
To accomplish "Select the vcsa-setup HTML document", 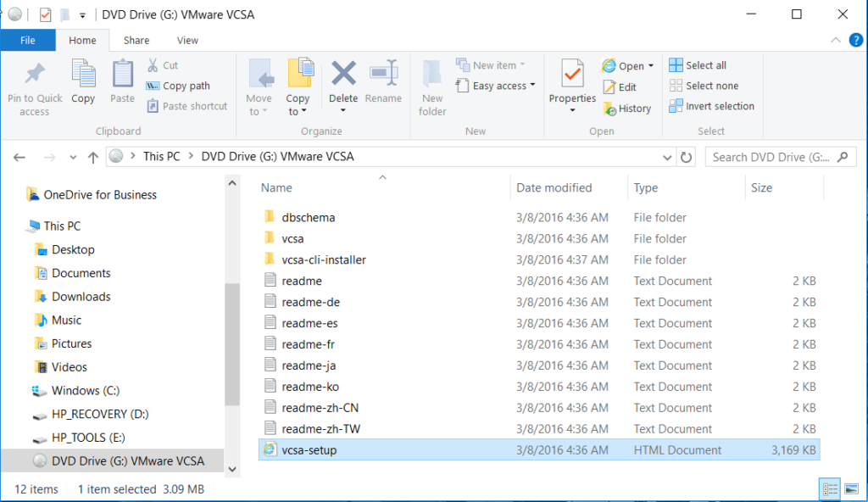I will [x=539, y=450].
